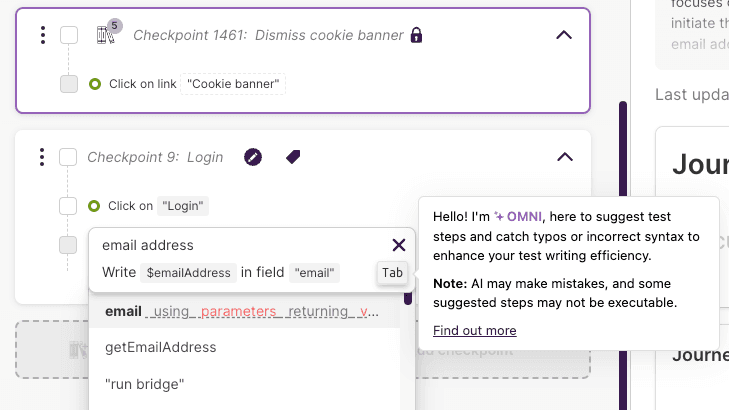This screenshot has width=729, height=410.
Task: Open the Find out more link
Action: click(474, 331)
